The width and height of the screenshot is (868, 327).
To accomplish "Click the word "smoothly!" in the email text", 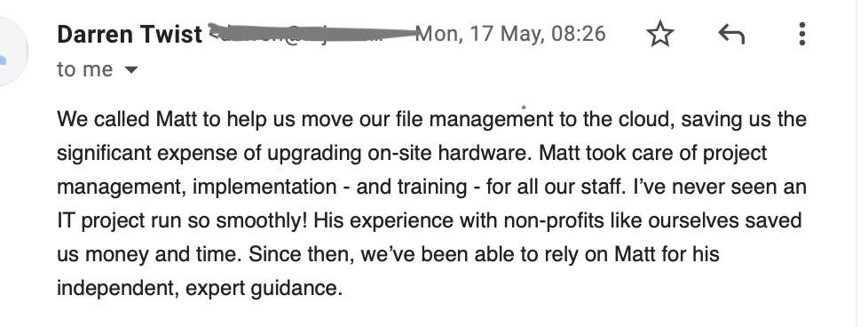I will click(261, 221).
